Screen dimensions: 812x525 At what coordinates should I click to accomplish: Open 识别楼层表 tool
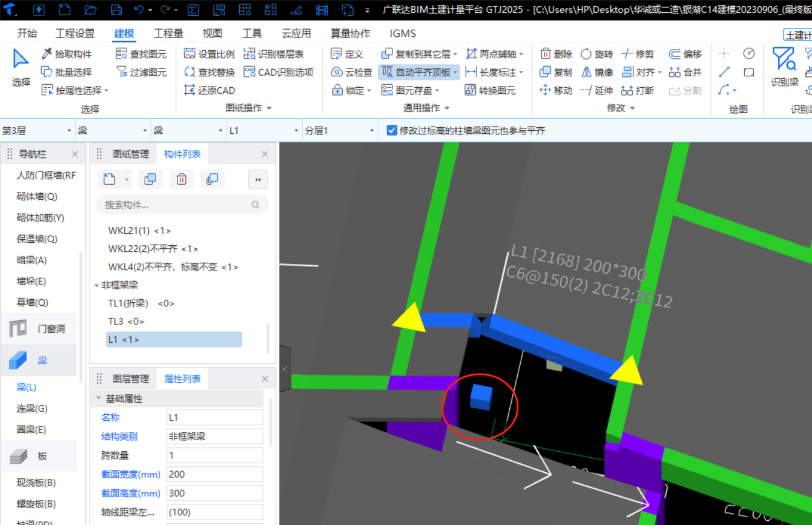tap(273, 54)
